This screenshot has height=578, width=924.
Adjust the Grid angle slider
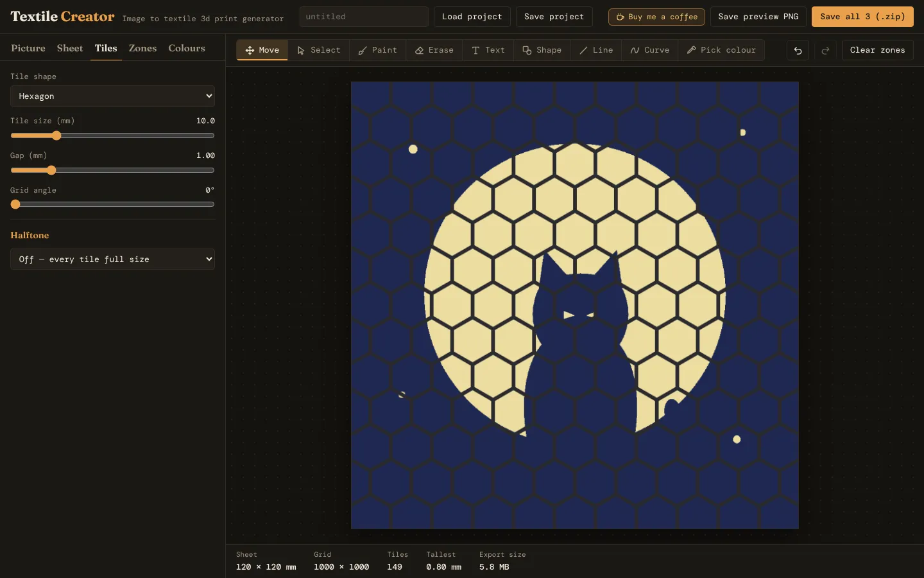point(112,204)
